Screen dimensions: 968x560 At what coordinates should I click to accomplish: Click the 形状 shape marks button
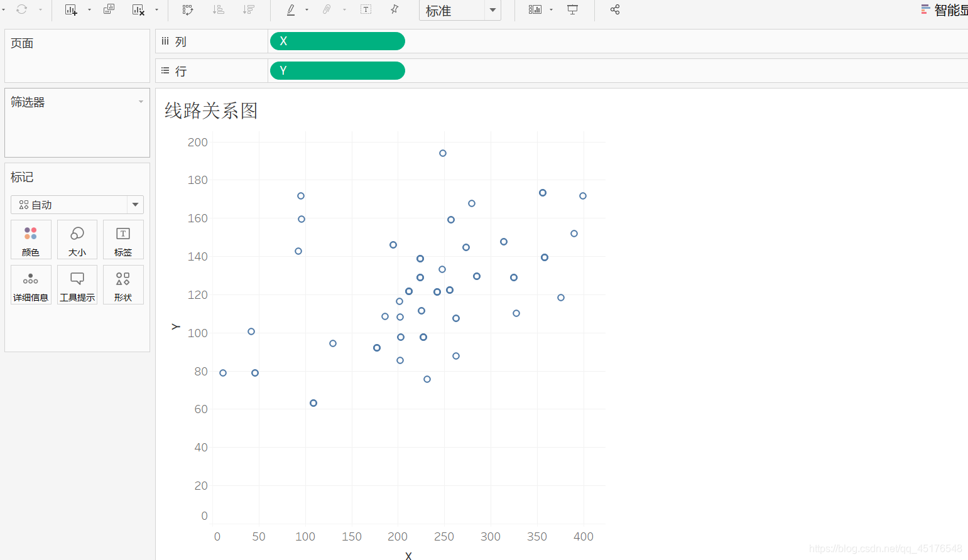[x=123, y=285]
